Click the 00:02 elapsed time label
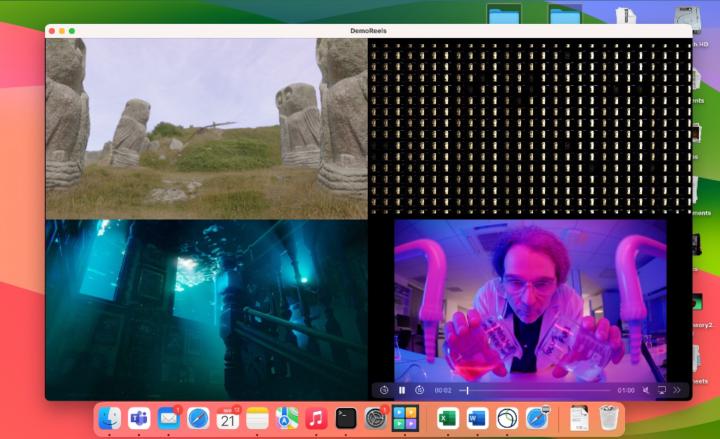This screenshot has height=439, width=720. (x=443, y=390)
